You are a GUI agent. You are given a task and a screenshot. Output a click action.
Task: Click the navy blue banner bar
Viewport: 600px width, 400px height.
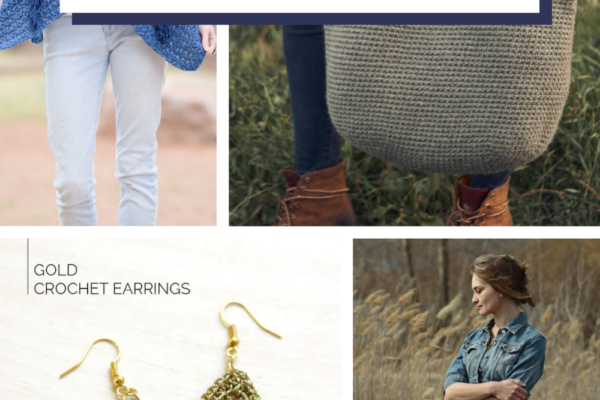tap(312, 19)
